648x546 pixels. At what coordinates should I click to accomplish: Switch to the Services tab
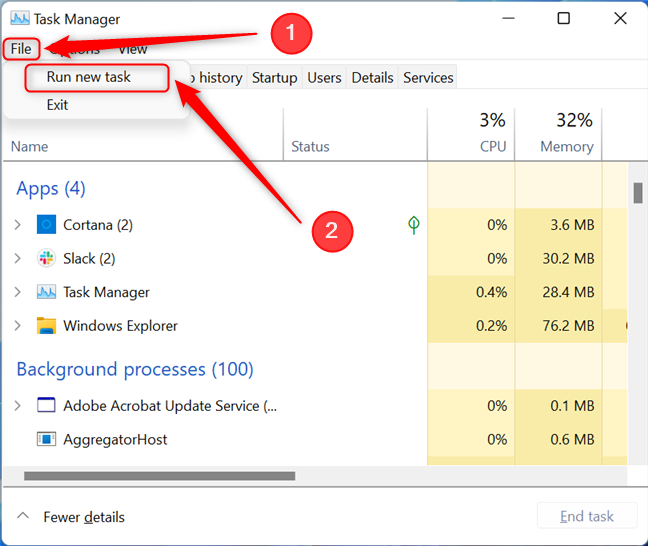pos(428,77)
